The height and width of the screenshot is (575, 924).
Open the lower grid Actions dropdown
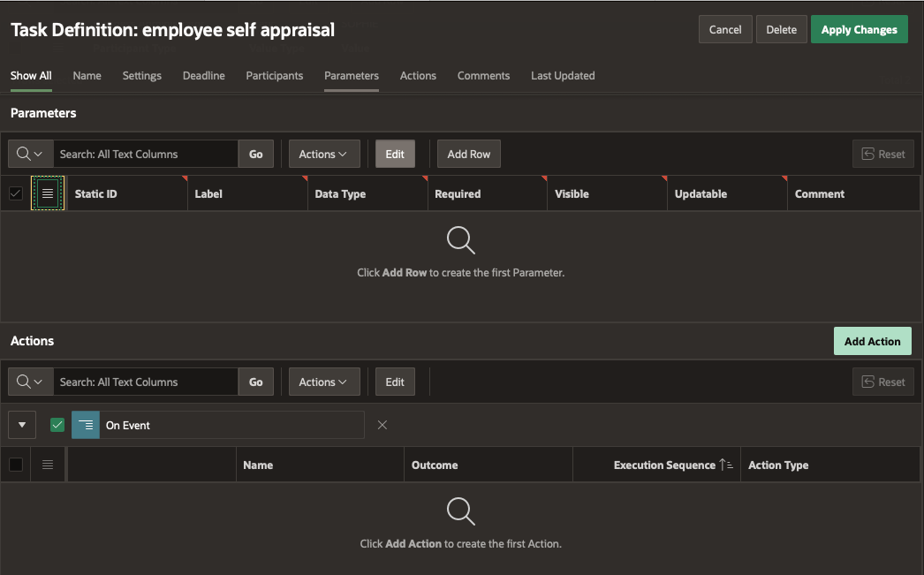[323, 382]
